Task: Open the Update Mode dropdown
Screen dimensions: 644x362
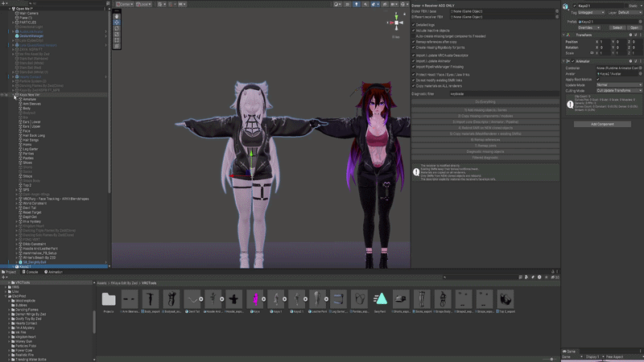Action: pos(619,85)
